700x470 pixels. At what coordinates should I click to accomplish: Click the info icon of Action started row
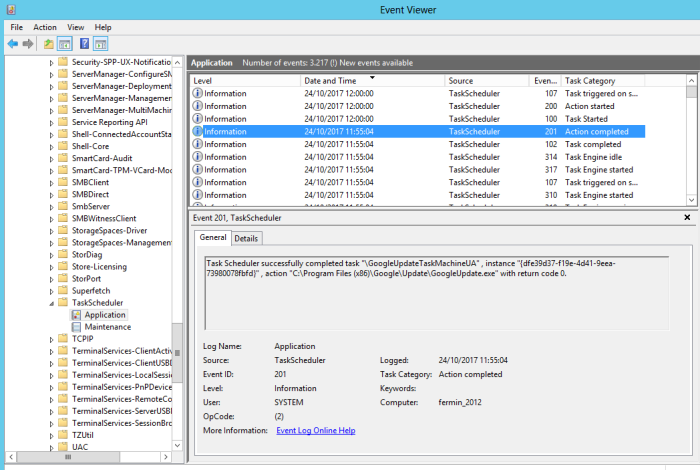pos(197,106)
